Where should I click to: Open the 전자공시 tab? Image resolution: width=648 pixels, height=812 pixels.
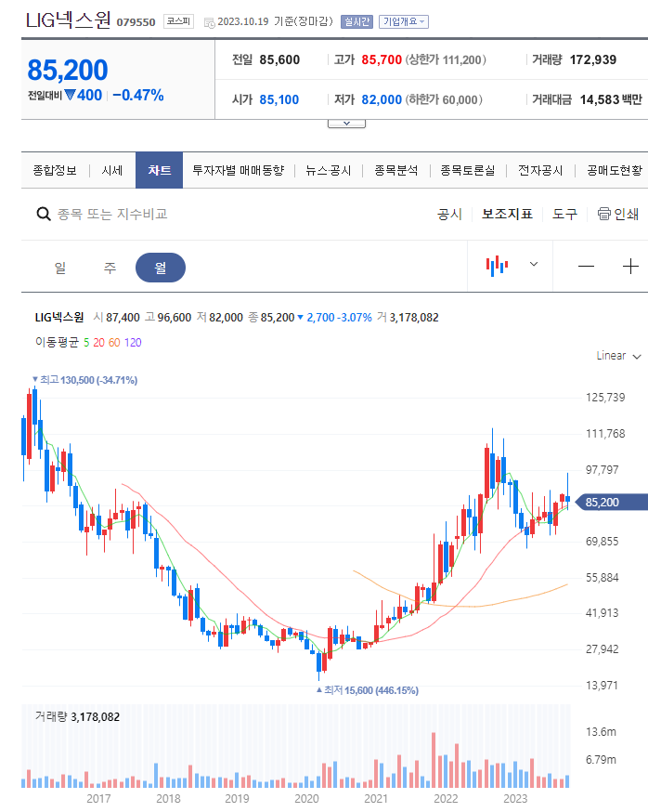click(540, 170)
